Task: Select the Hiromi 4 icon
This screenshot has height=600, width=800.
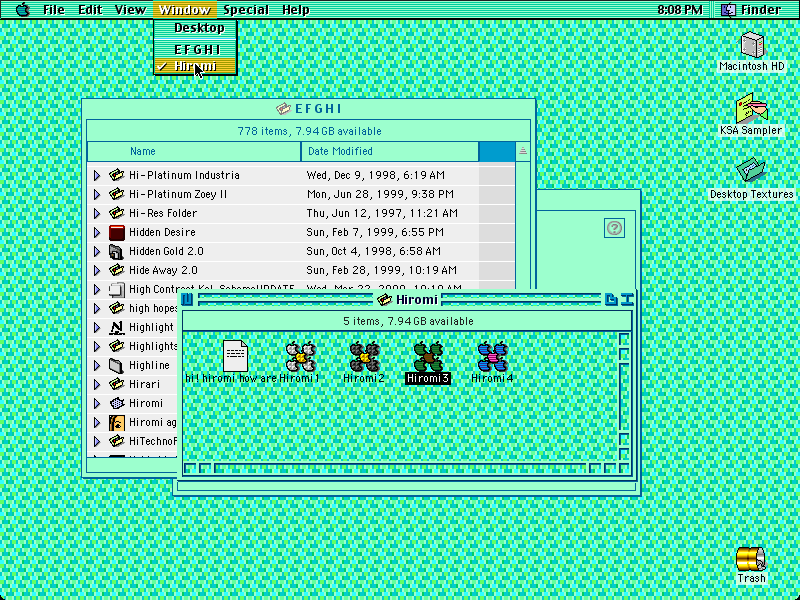Action: click(492, 356)
